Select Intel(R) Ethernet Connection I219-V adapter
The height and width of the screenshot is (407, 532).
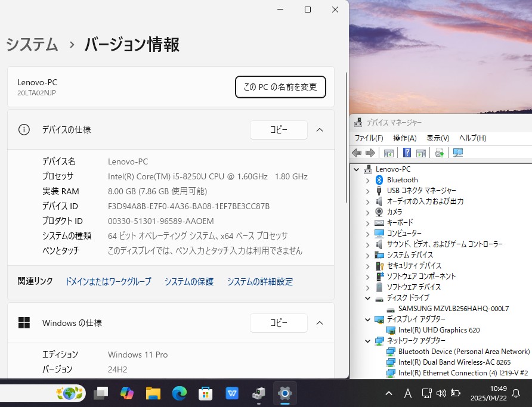point(463,373)
